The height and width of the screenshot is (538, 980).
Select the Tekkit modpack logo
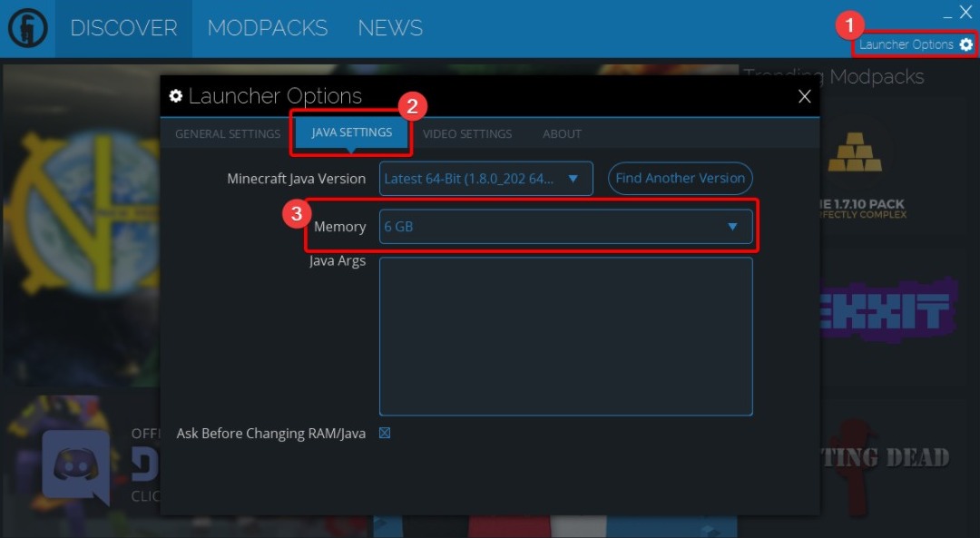(889, 310)
